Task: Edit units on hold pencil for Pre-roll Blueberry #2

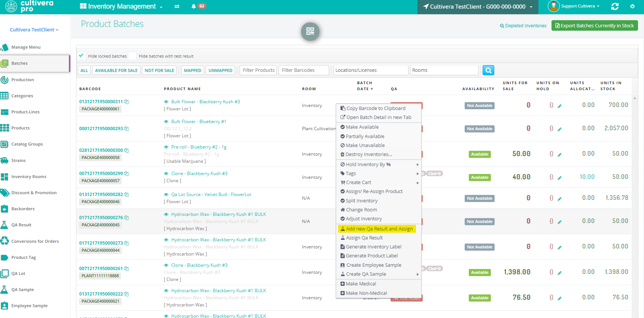Action: coord(559,155)
